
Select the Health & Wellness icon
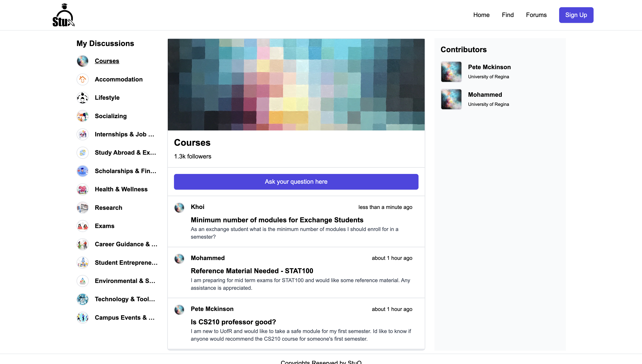click(x=82, y=189)
